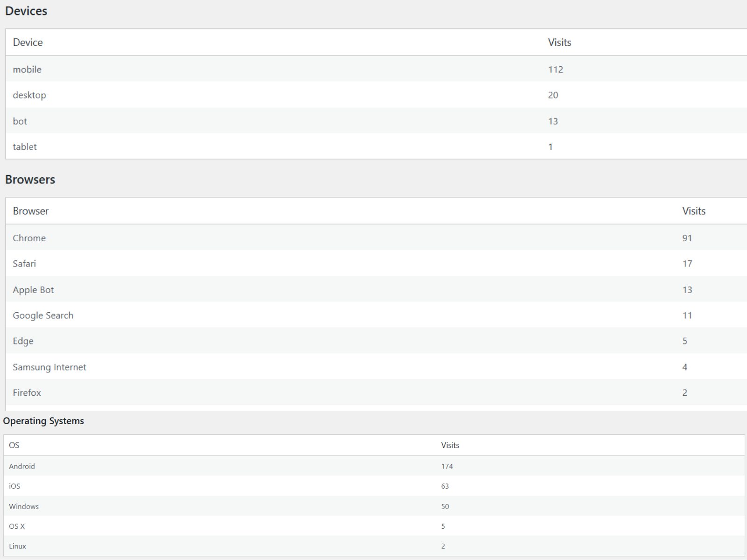Click the Apple Bot row

tap(33, 290)
